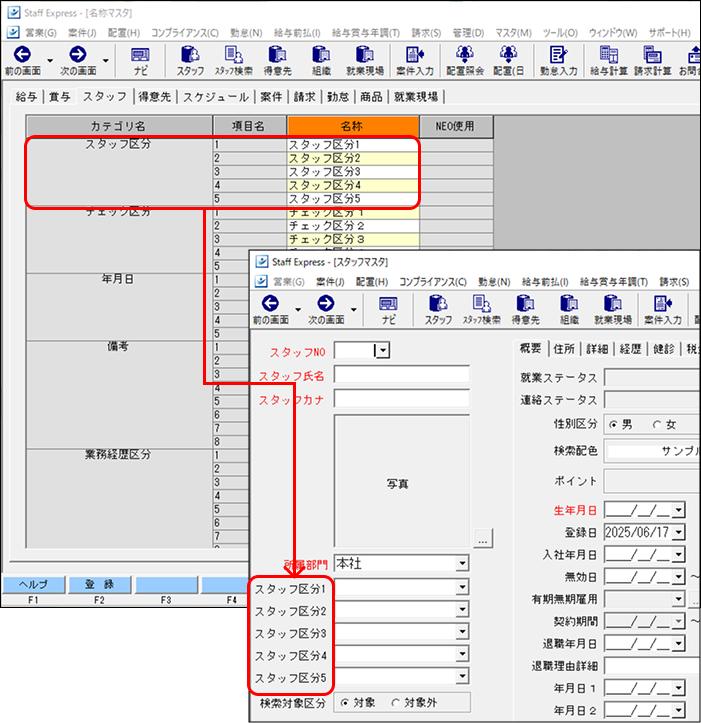The image size is (701, 723).
Task: Switch to the 住所 tab
Action: pyautogui.click(x=565, y=349)
